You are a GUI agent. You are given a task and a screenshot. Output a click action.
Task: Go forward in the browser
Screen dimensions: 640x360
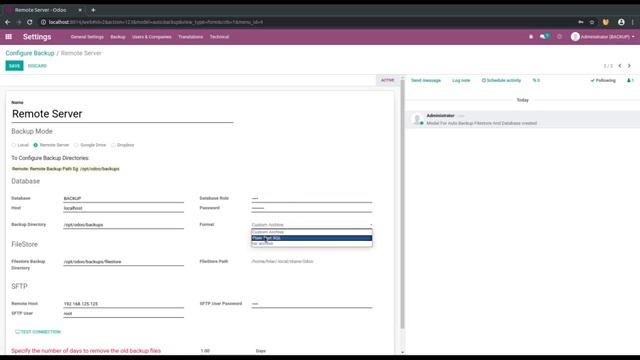19,22
